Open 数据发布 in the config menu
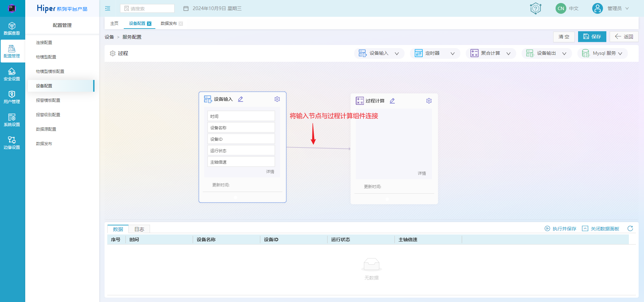The image size is (644, 302). (44, 144)
